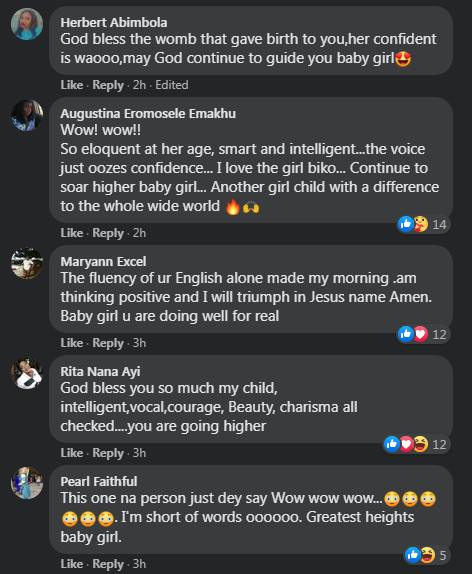Click the 2h timestamp on Augustina's comment
Viewport: 472px width, 574px height.
[x=139, y=233]
